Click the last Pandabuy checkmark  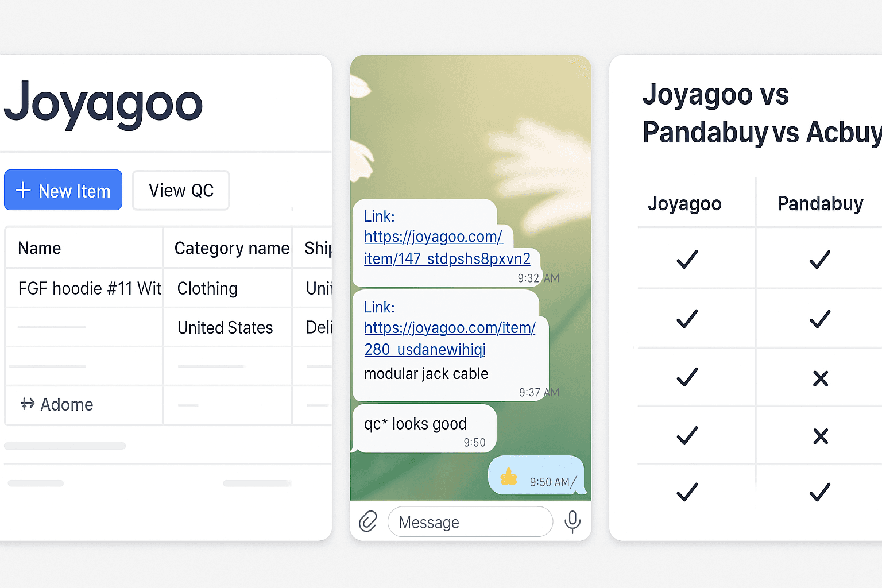[820, 492]
